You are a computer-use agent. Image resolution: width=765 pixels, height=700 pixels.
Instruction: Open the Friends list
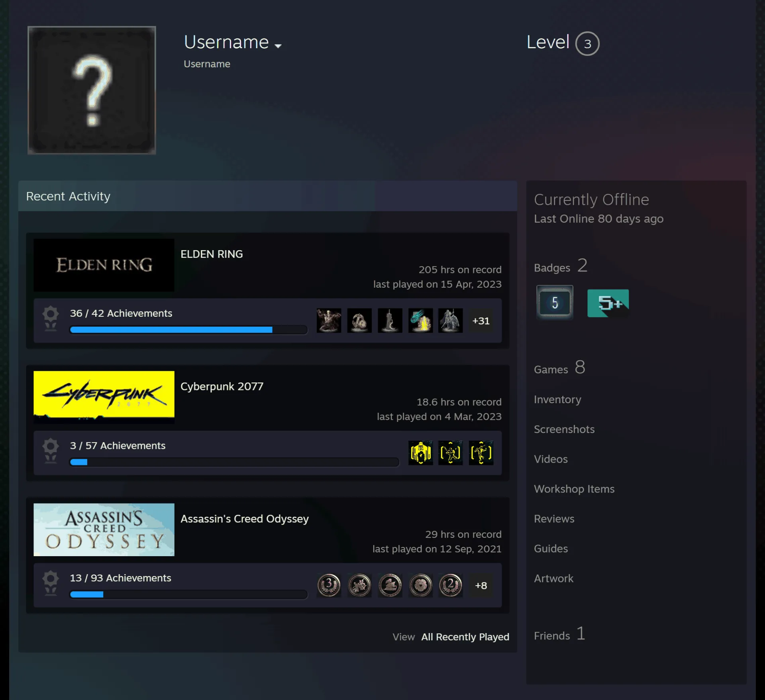tap(559, 634)
